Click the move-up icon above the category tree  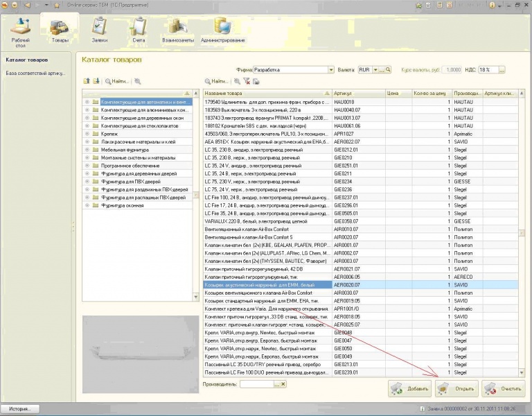pos(87,81)
